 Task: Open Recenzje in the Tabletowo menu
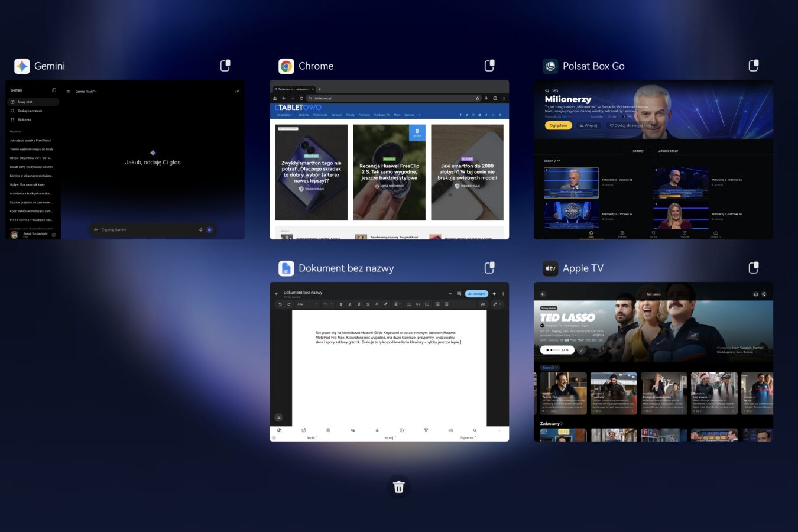click(304, 115)
